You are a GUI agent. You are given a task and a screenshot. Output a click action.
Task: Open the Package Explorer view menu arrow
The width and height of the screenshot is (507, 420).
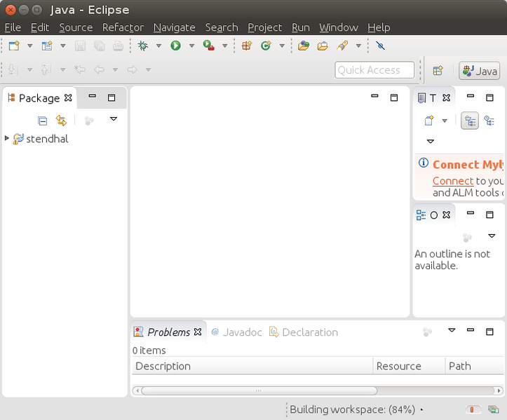tap(114, 120)
